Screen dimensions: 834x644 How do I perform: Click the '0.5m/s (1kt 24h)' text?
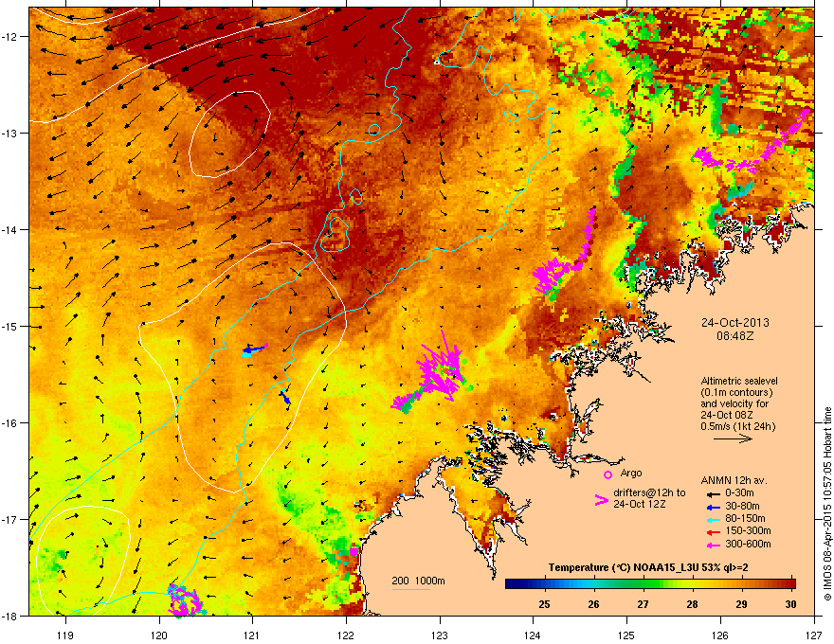tap(737, 426)
